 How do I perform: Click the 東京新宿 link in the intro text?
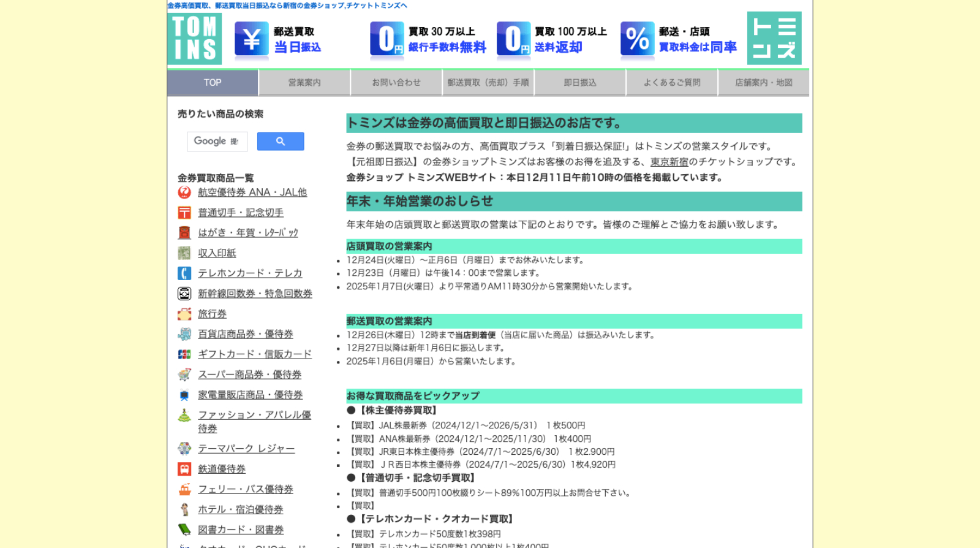(669, 162)
